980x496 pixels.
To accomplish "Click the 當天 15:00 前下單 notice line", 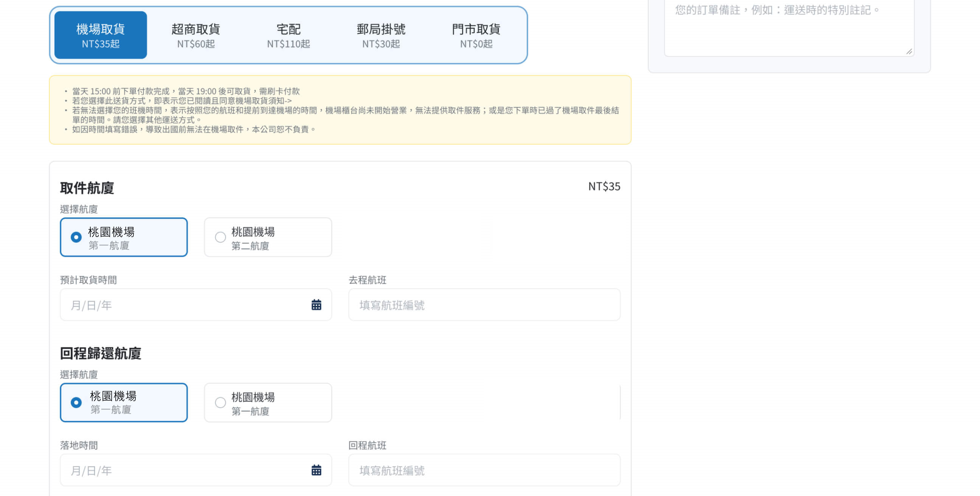I will pyautogui.click(x=186, y=91).
